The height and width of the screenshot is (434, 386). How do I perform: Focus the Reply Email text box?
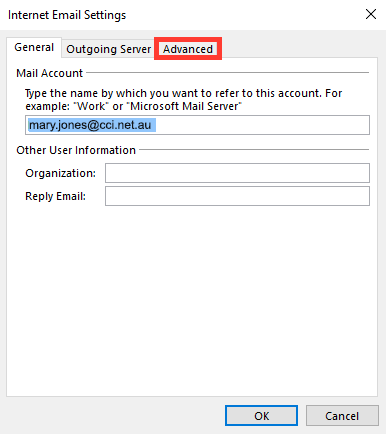[237, 196]
